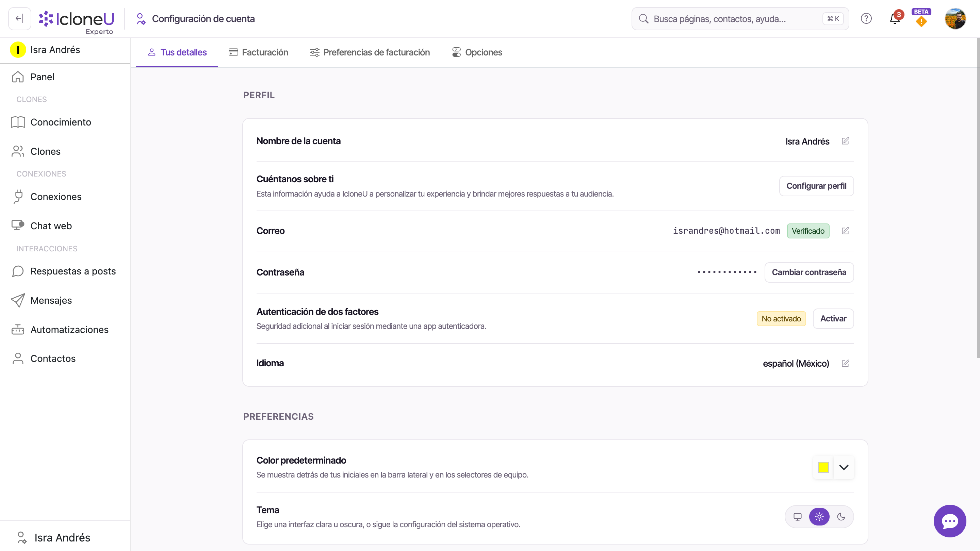Select dark theme moon option
The width and height of the screenshot is (980, 551).
pos(841,516)
